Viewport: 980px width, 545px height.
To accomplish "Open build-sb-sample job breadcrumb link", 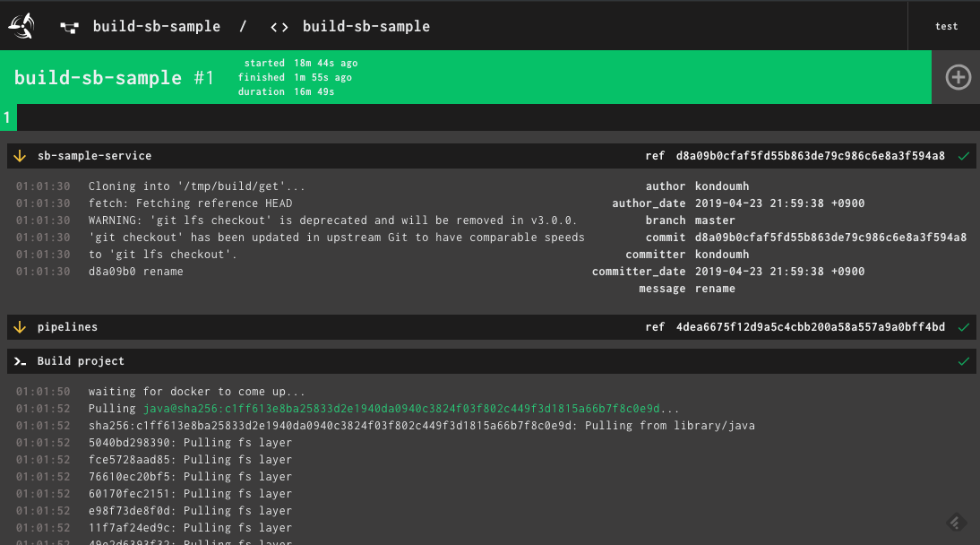I will 366,27.
